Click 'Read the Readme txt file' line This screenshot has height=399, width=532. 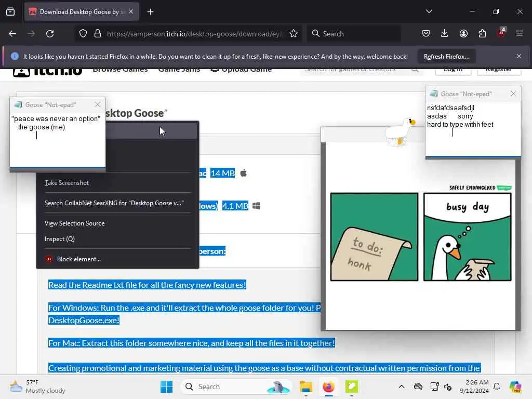click(147, 285)
